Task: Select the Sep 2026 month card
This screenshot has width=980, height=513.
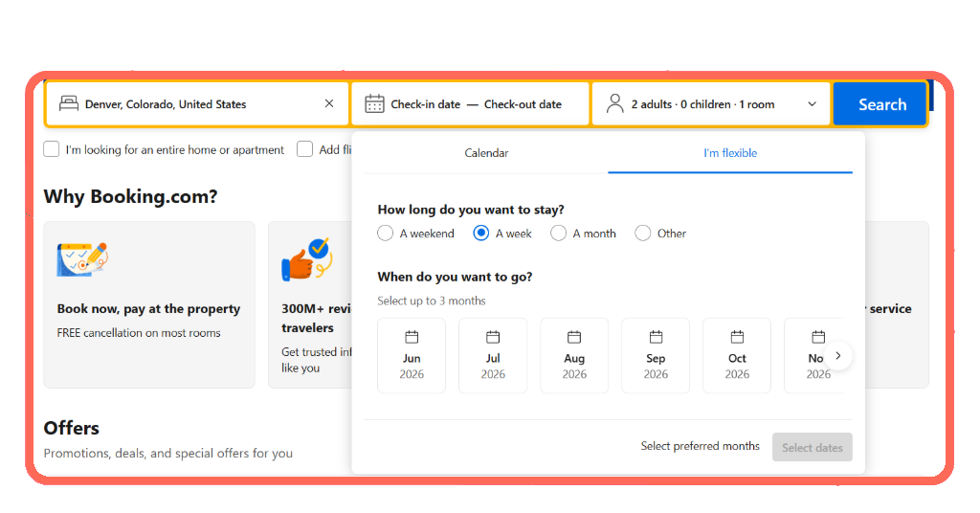Action: click(x=656, y=355)
